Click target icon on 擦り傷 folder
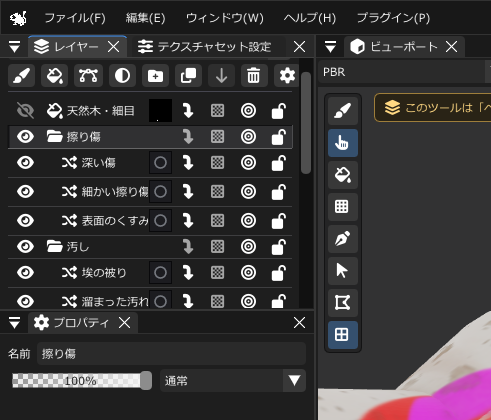This screenshot has height=420, width=491. [x=248, y=137]
